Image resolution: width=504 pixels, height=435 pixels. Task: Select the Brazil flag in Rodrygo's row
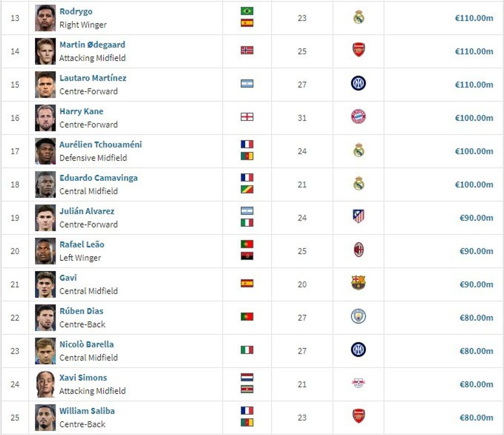coord(247,11)
